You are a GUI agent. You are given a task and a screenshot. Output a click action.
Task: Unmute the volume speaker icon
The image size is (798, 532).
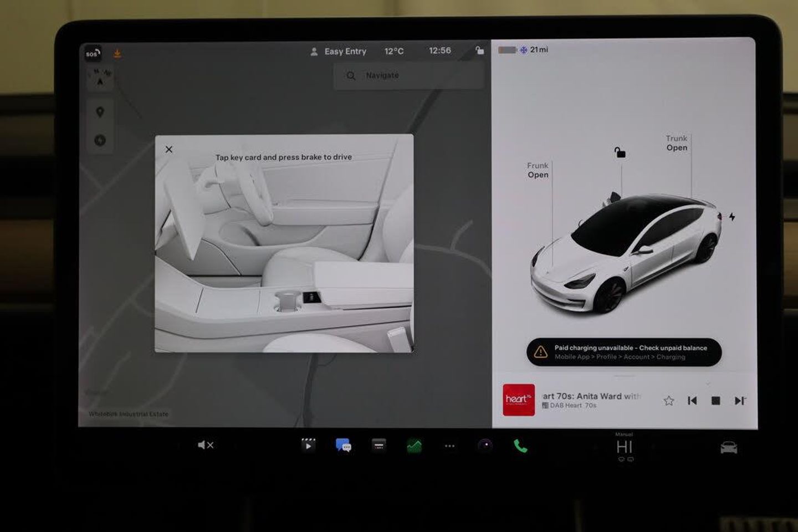[206, 445]
